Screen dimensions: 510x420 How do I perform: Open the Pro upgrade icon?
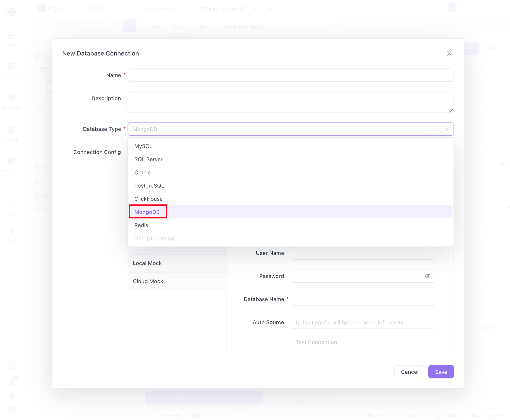coord(11,235)
